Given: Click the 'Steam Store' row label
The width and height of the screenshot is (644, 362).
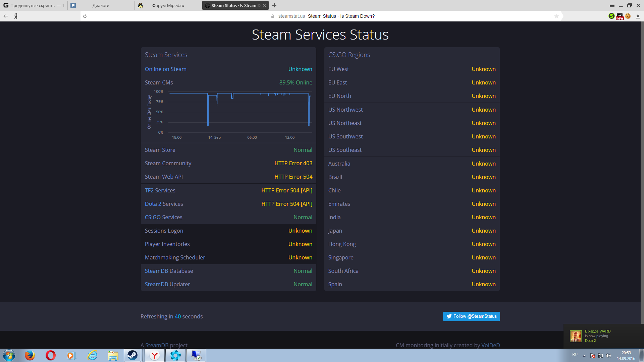Looking at the screenshot, I should (160, 150).
